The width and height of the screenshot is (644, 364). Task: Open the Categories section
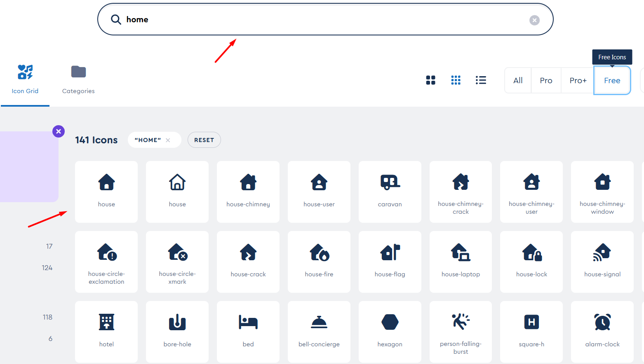click(x=78, y=79)
